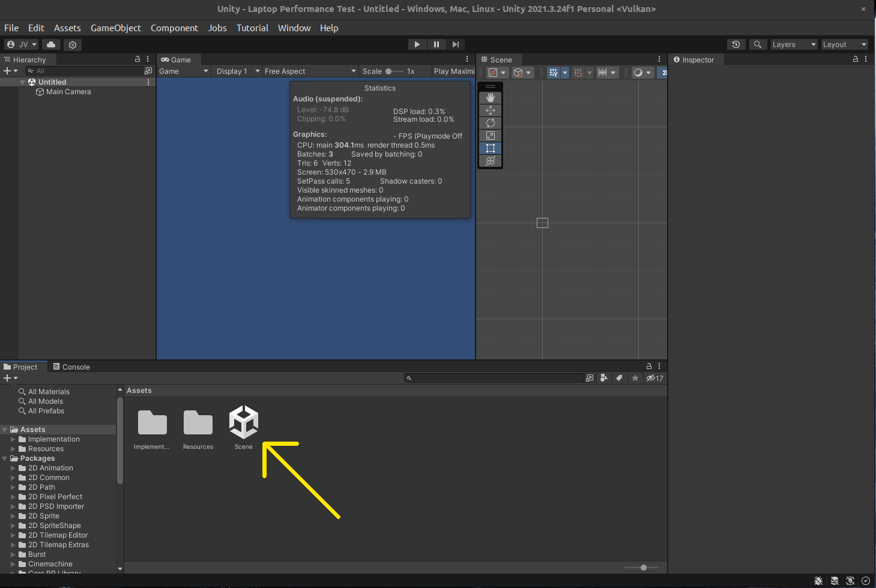Select the Rotate tool in Scene
Image resolution: width=876 pixels, height=588 pixels.
pyautogui.click(x=491, y=123)
